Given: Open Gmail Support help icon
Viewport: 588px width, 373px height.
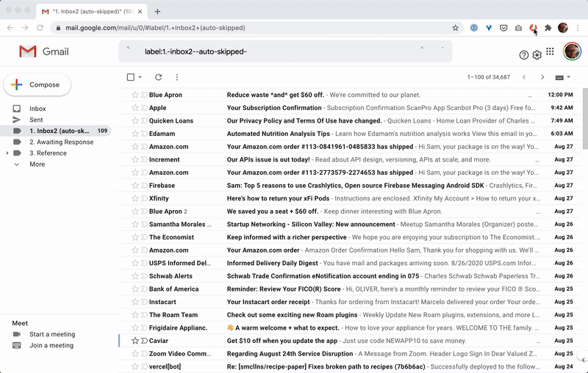Looking at the screenshot, I should point(524,55).
